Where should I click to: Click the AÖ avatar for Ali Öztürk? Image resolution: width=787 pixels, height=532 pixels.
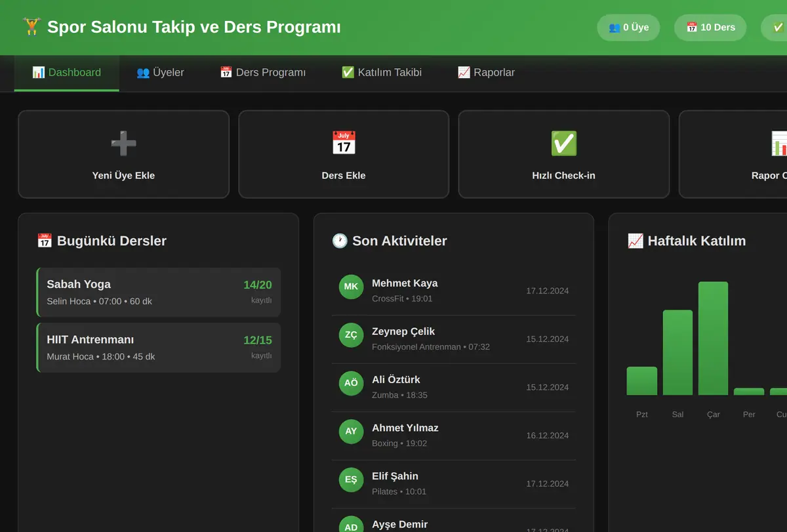tap(351, 383)
